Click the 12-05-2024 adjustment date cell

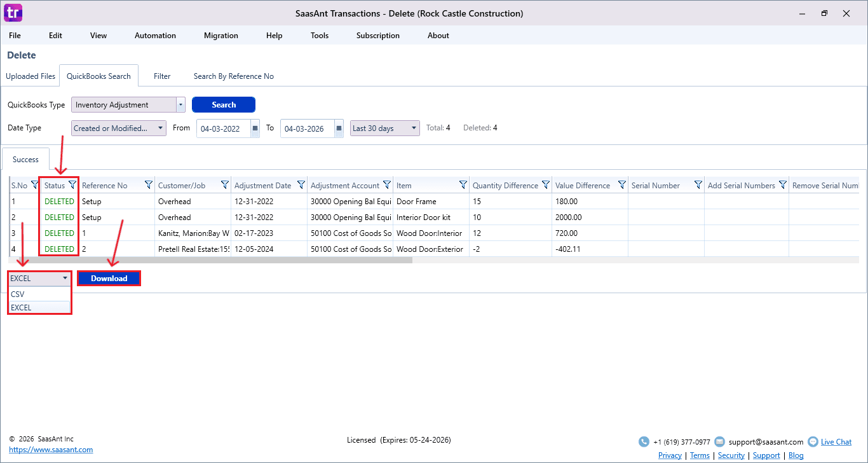pyautogui.click(x=269, y=249)
